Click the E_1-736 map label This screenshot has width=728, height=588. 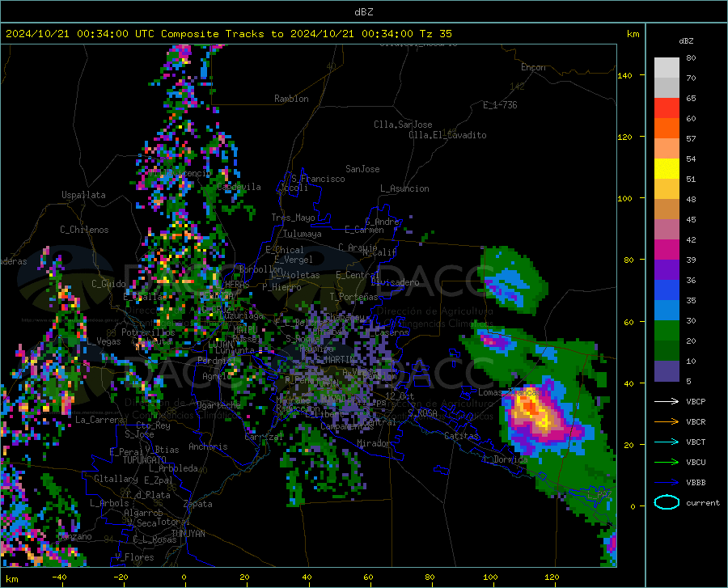[x=500, y=105]
